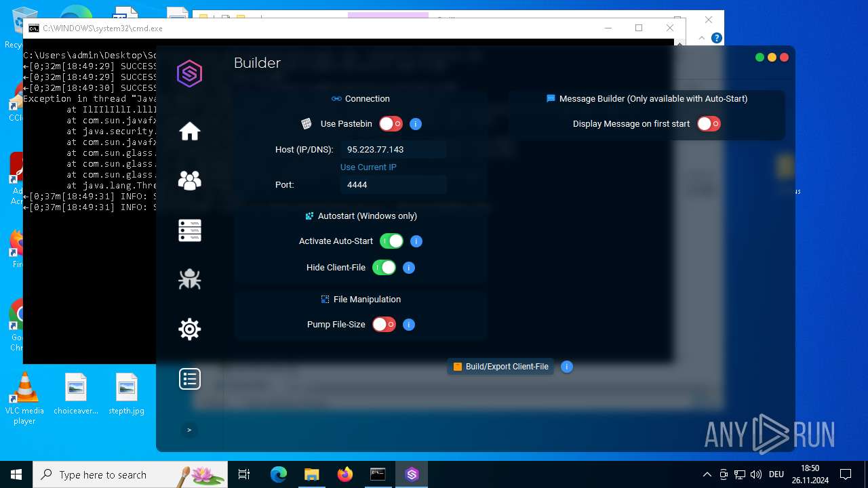
Task: Click the Build/Export Client-File button
Action: click(500, 367)
